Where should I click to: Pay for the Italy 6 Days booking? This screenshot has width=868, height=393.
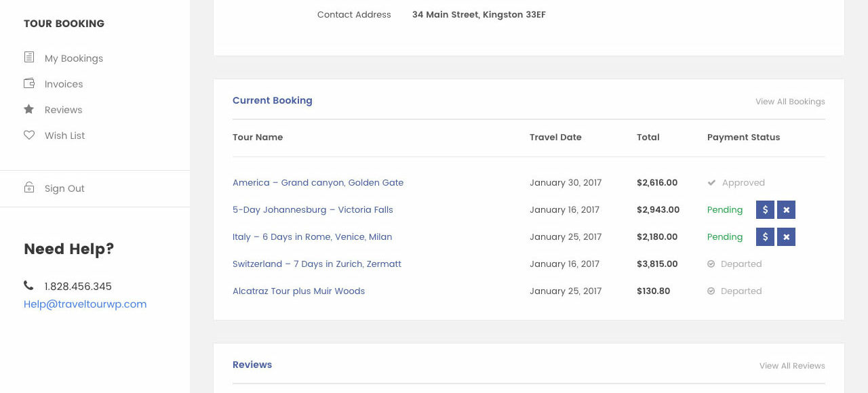point(765,237)
